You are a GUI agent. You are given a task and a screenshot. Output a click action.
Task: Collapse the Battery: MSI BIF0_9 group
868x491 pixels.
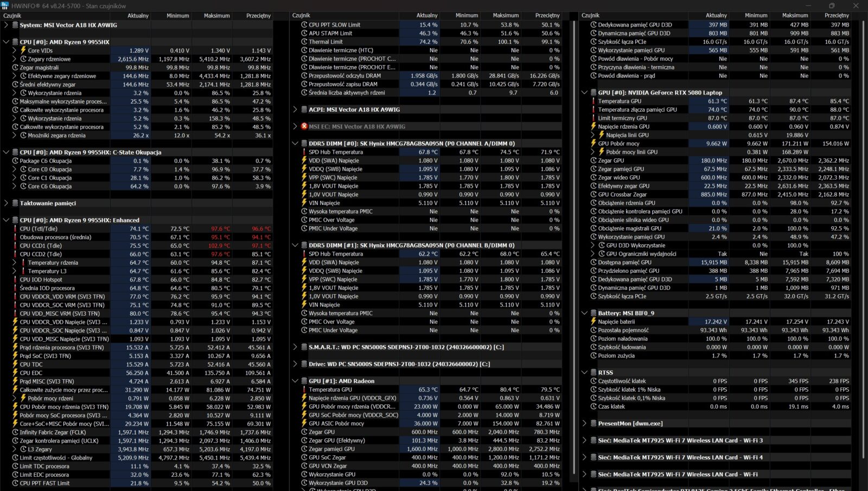pyautogui.click(x=584, y=313)
